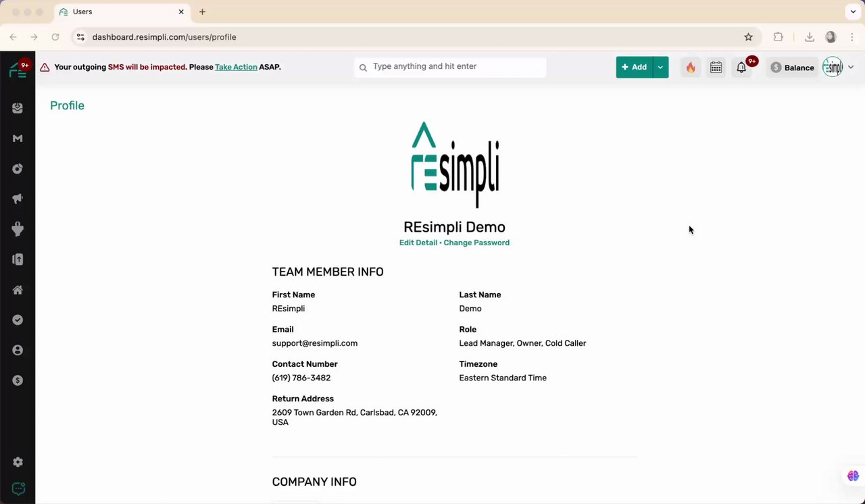This screenshot has width=865, height=504.
Task: Expand the Add button dropdown arrow
Action: coord(660,67)
